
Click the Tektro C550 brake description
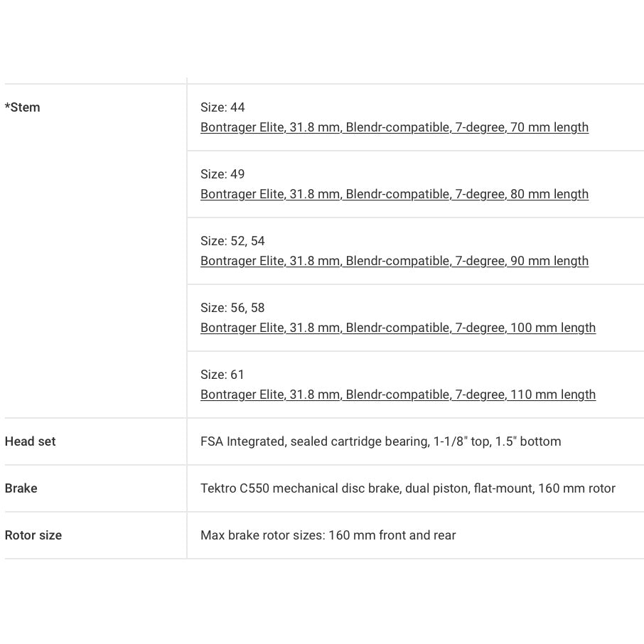point(407,488)
